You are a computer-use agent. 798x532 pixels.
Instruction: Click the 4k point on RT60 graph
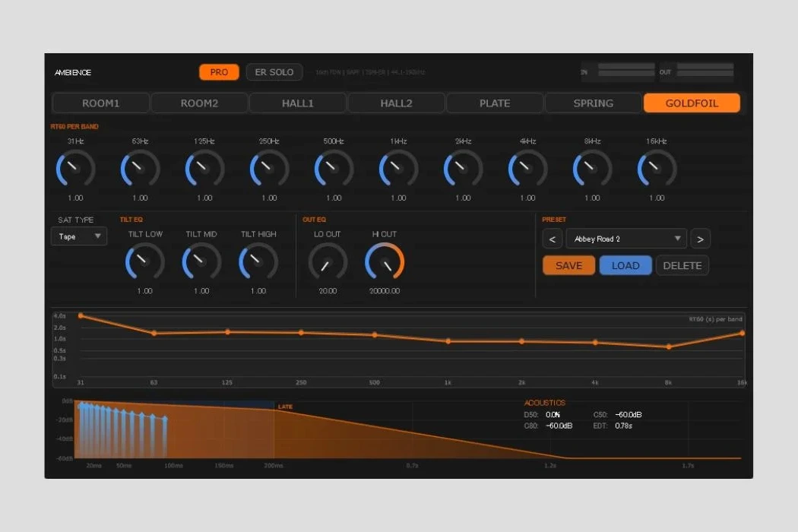pyautogui.click(x=595, y=343)
